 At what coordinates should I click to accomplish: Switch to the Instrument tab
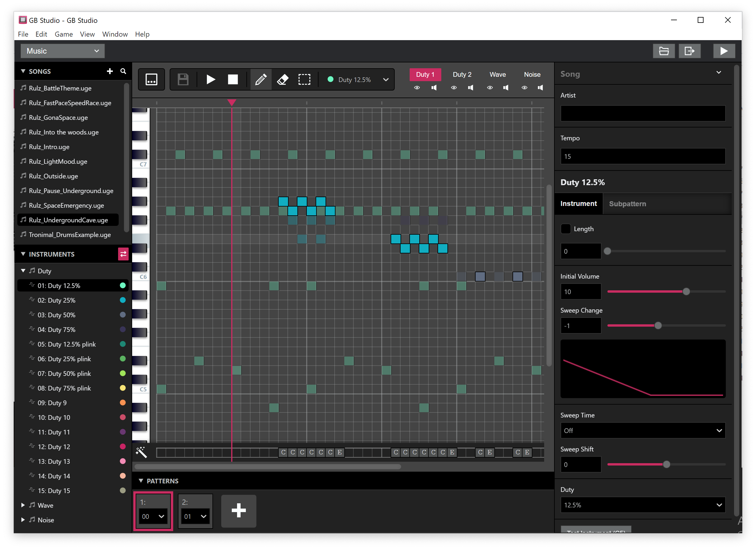pos(579,204)
